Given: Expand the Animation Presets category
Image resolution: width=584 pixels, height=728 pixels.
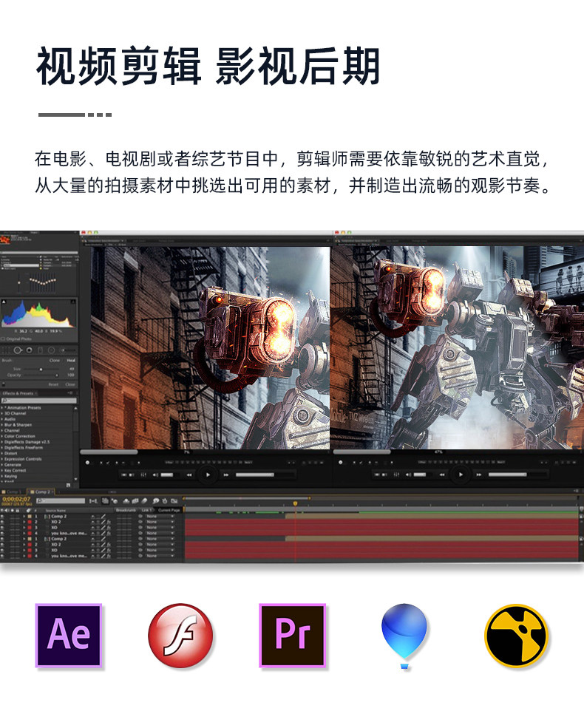Looking at the screenshot, I should [2, 408].
